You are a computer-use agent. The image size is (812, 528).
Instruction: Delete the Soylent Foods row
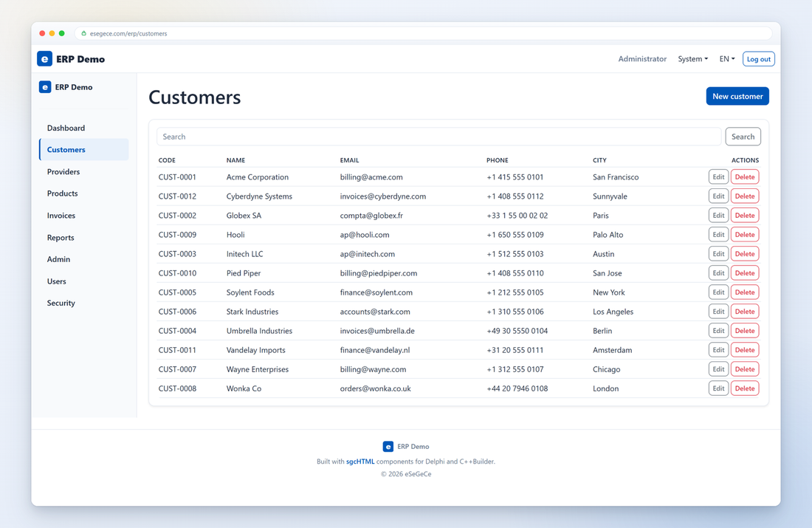pyautogui.click(x=745, y=292)
